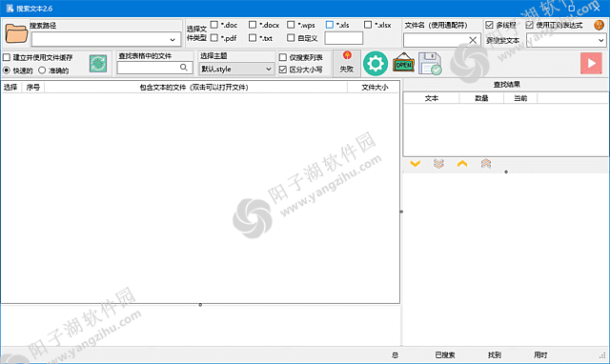Toggle 仅搜索列表 checkbox

click(283, 57)
